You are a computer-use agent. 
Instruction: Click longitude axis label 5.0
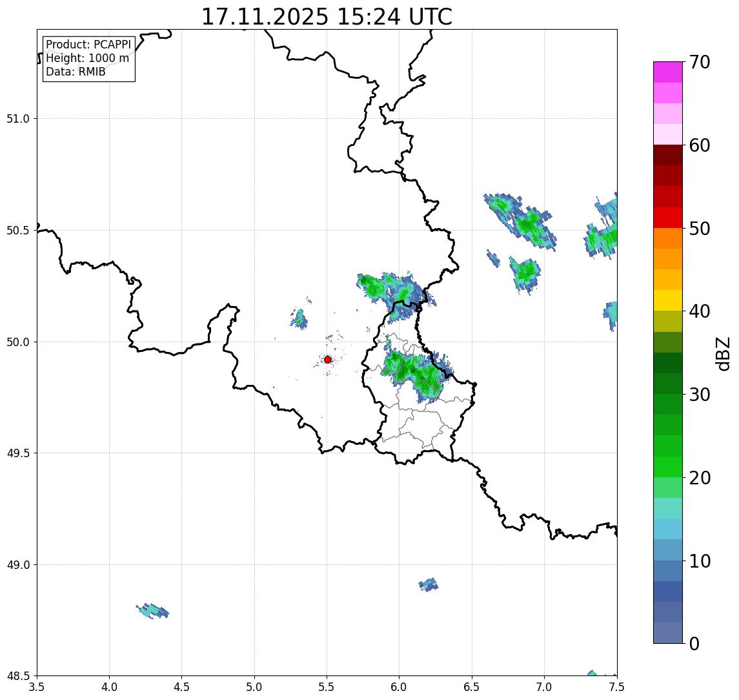[254, 687]
